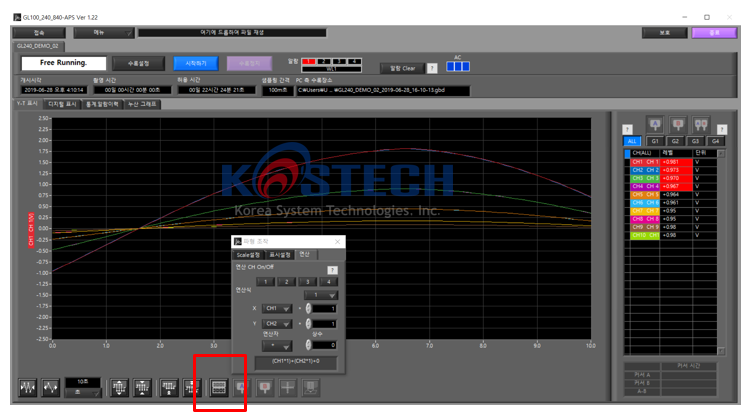
Task: Click help icon right of cursor icons
Action: [722, 129]
